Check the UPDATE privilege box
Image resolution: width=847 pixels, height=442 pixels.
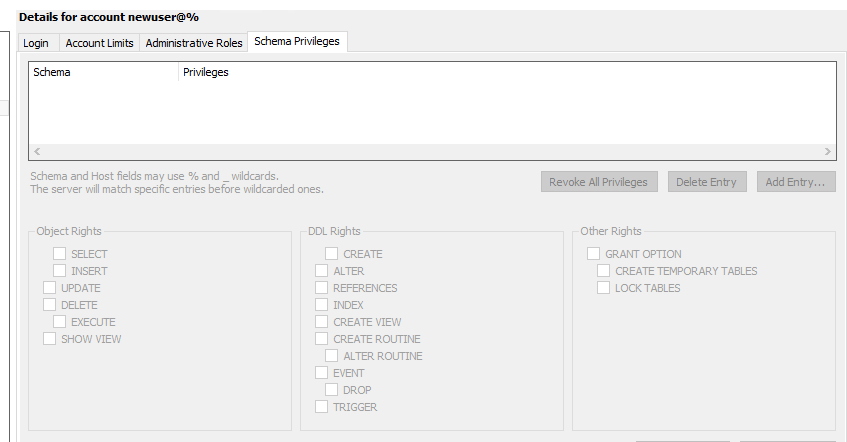[49, 287]
